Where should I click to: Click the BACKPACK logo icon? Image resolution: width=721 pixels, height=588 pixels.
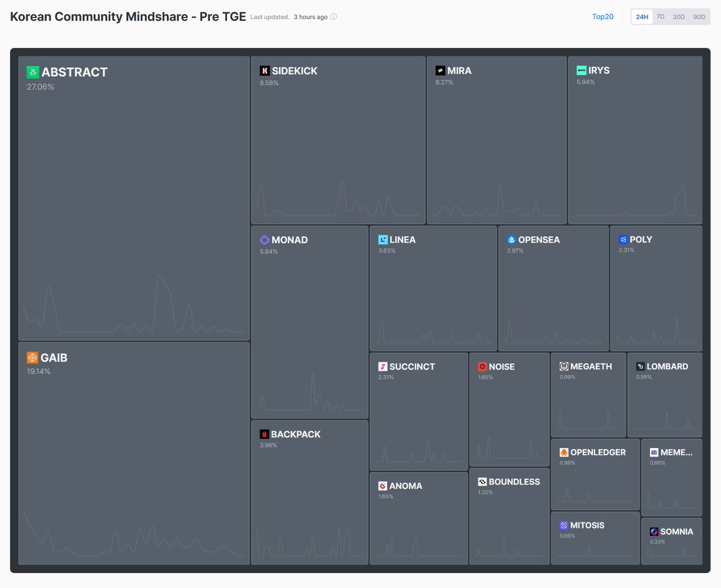[x=264, y=434]
